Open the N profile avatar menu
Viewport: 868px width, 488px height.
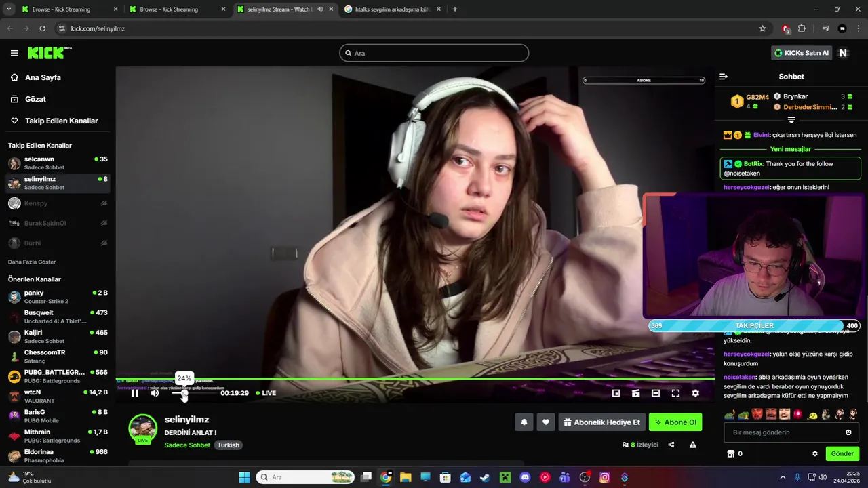(843, 53)
